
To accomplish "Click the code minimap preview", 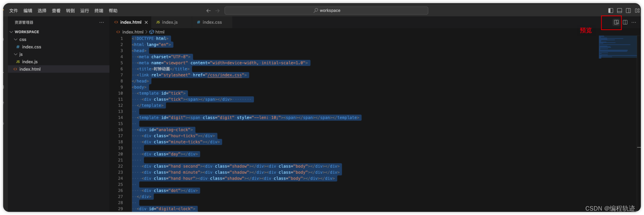I will tap(618, 47).
